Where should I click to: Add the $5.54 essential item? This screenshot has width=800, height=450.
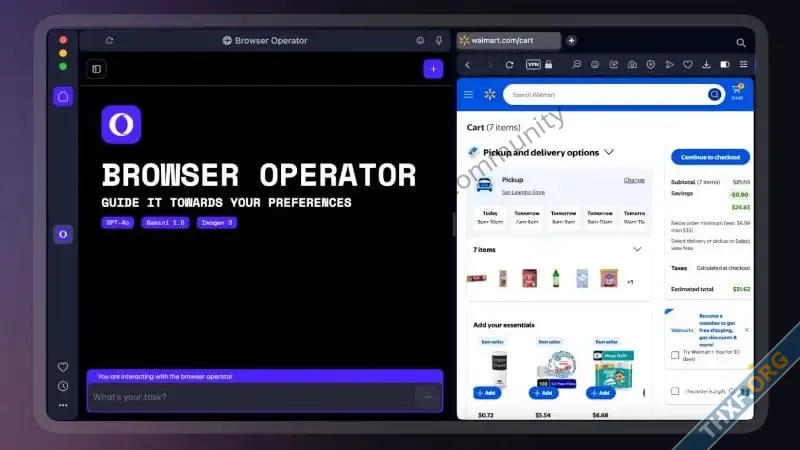[x=544, y=393]
